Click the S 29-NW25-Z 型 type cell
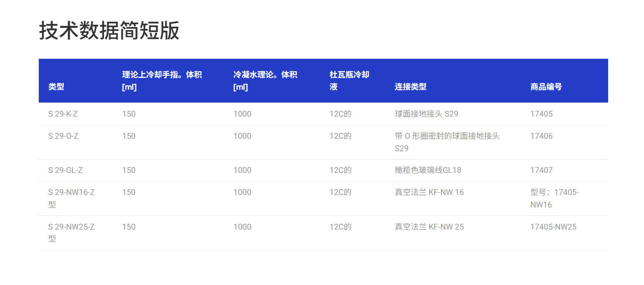 tap(72, 232)
